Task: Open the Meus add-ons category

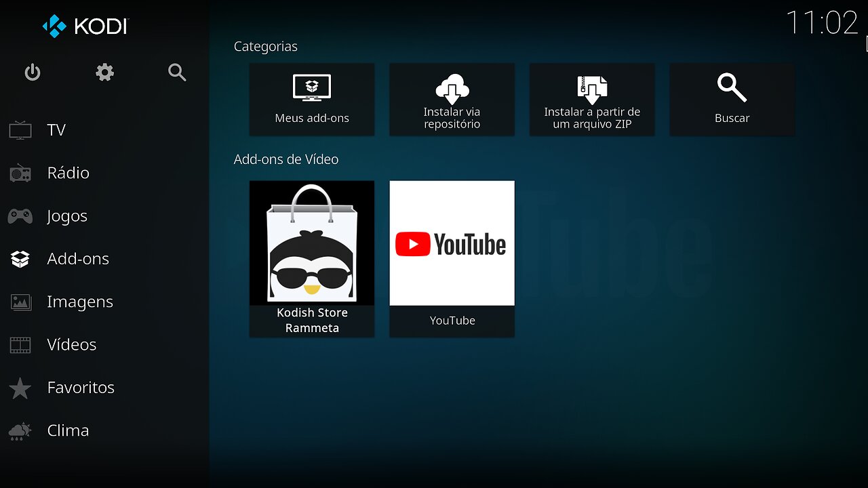Action: coord(312,100)
